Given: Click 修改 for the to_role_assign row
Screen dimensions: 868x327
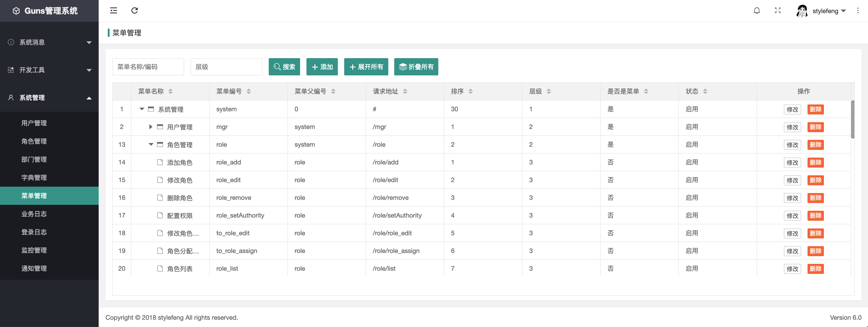Looking at the screenshot, I should 792,251.
